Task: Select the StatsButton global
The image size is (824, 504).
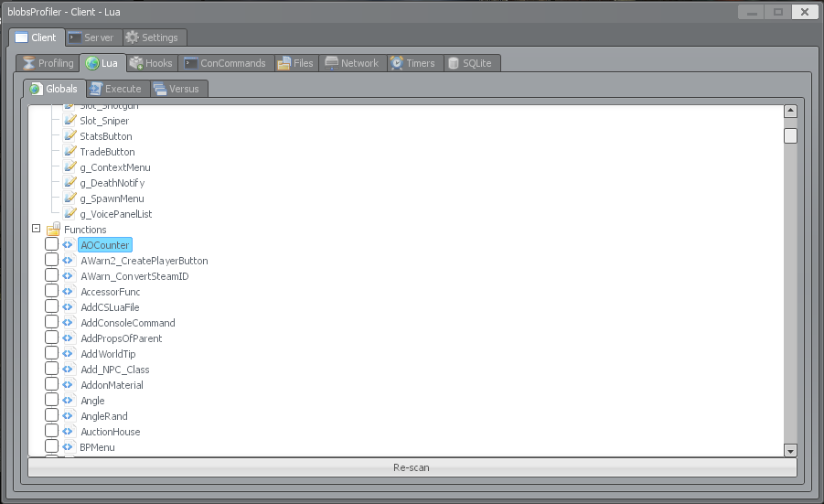Action: [x=106, y=136]
